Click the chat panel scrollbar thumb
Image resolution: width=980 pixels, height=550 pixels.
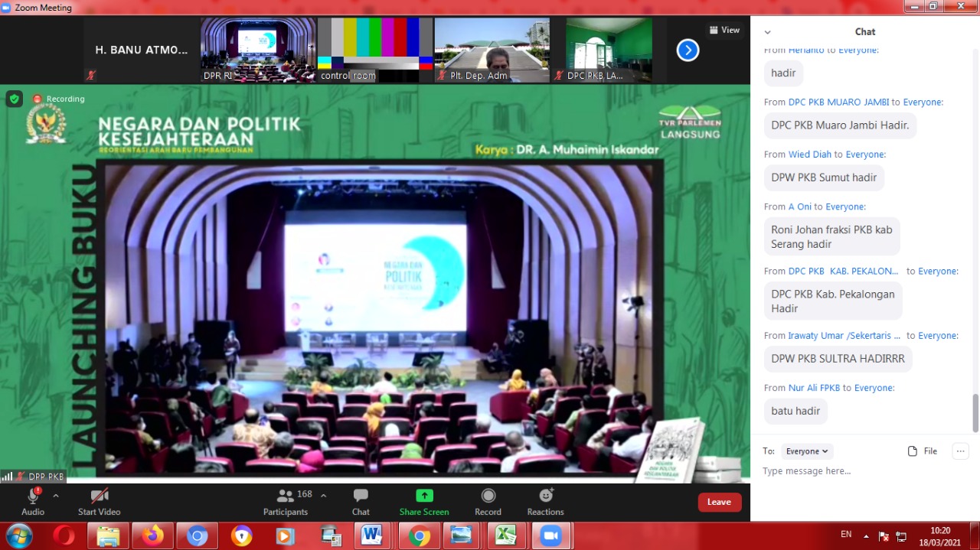click(975, 413)
